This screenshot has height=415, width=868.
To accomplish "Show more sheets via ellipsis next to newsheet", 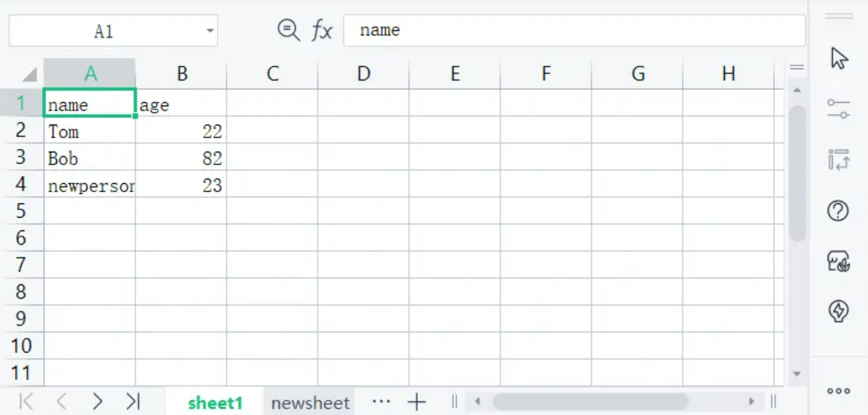I will (381, 401).
